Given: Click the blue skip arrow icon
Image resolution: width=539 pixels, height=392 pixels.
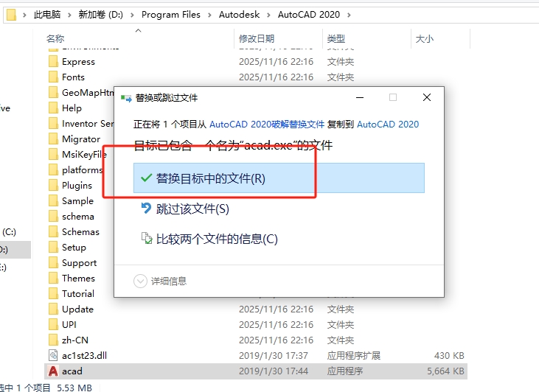Looking at the screenshot, I should click(147, 209).
